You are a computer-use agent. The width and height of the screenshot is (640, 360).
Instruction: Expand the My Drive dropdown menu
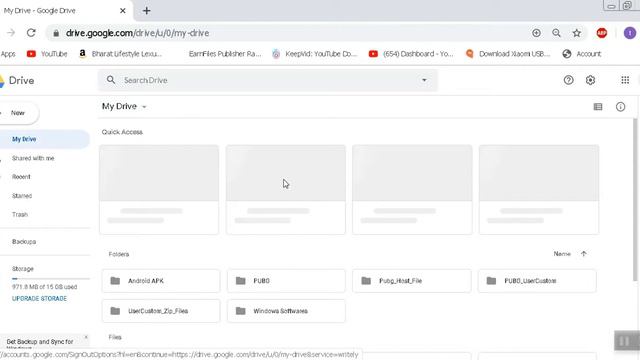124,107
